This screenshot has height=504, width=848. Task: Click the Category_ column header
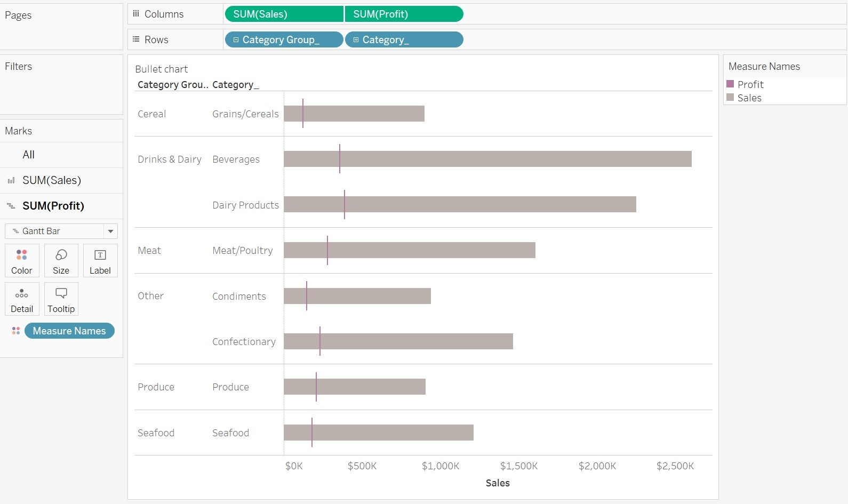click(x=235, y=85)
